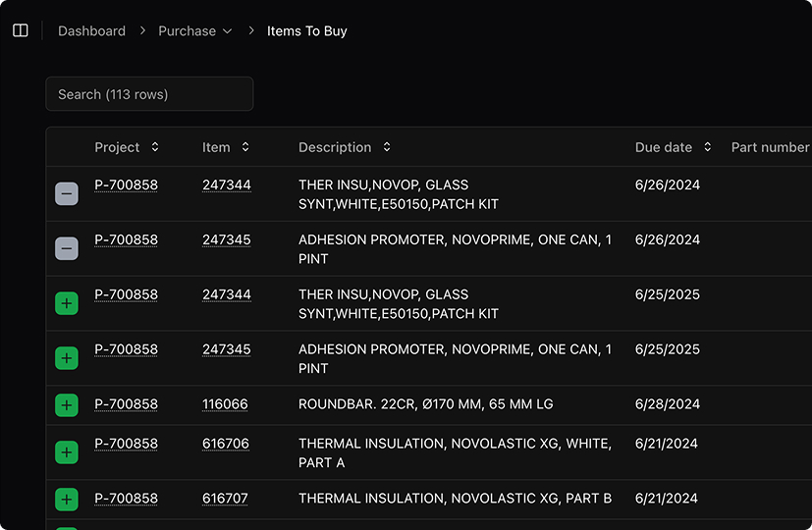812x530 pixels.
Task: Click the 6/25/2025 due date of item 247344
Action: (x=667, y=294)
